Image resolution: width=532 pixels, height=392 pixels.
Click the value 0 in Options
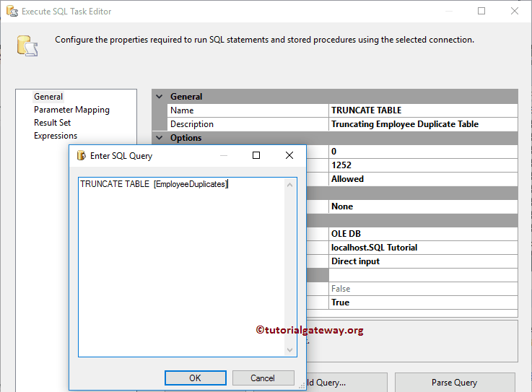pyautogui.click(x=423, y=152)
